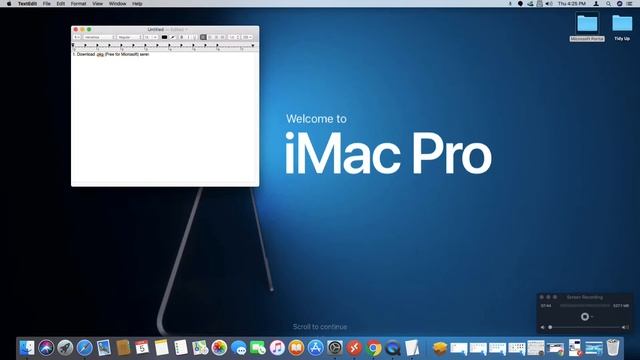This screenshot has height=360, width=640.
Task: Open Finder from the Dock
Action: (x=27, y=348)
